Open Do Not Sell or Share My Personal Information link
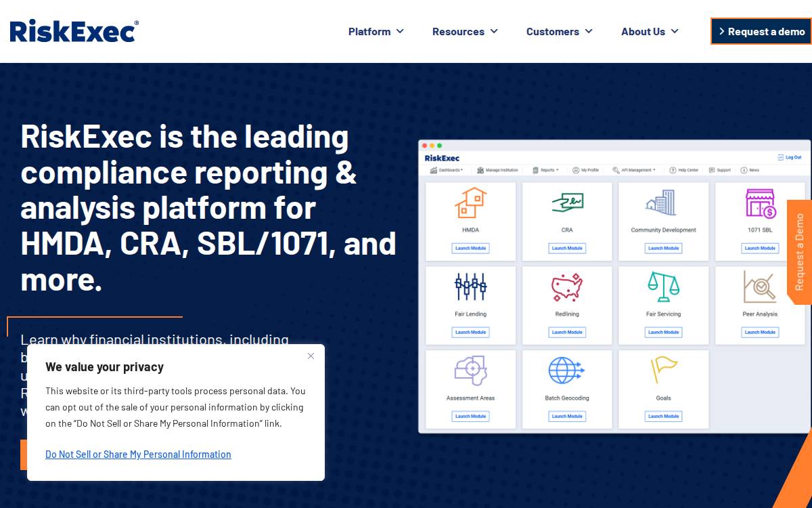 138,454
